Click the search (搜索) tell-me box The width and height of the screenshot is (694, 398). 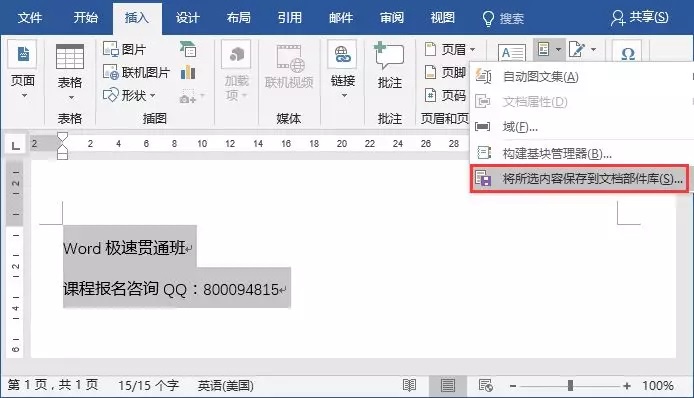click(503, 18)
